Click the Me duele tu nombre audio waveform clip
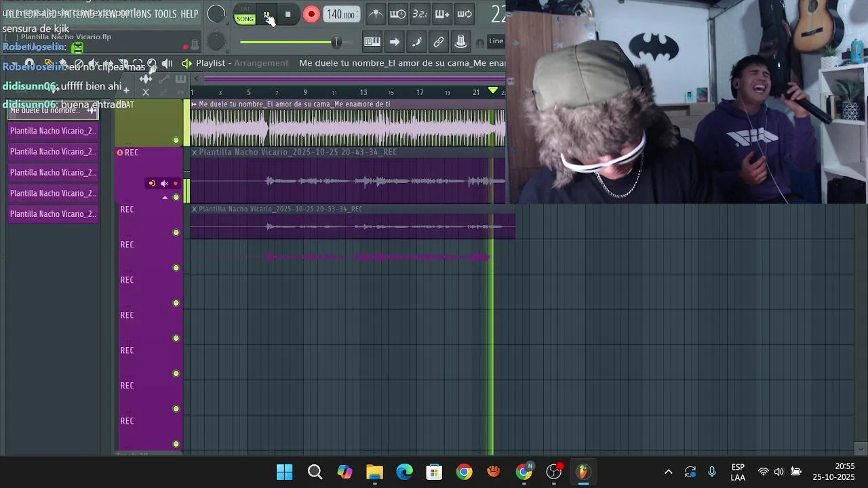The image size is (868, 488). coord(348,127)
